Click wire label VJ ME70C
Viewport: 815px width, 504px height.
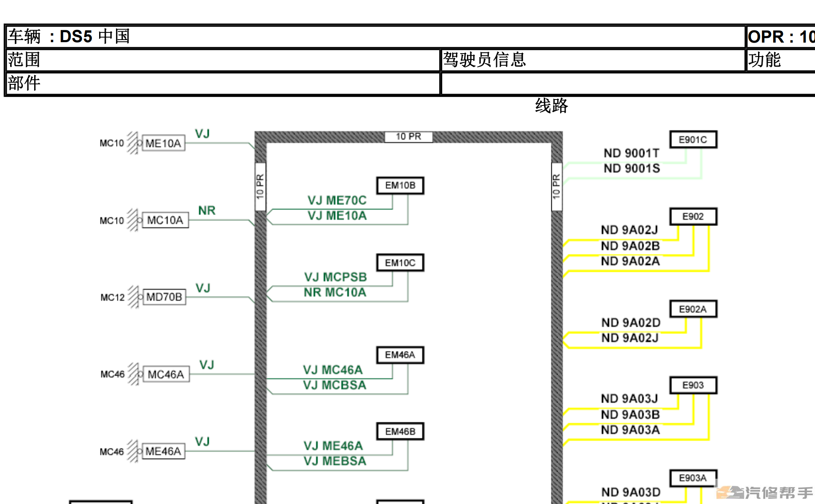337,200
